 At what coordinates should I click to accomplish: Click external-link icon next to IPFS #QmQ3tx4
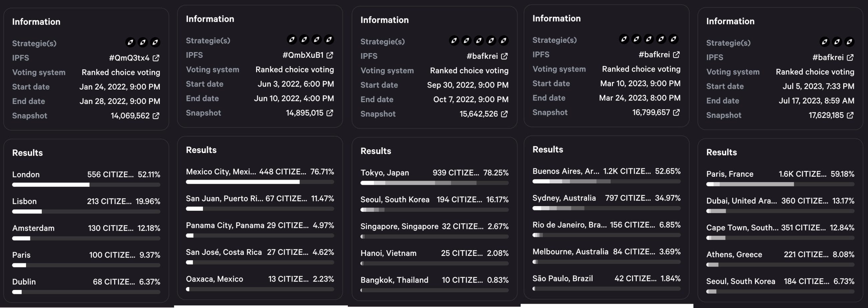[x=156, y=58]
